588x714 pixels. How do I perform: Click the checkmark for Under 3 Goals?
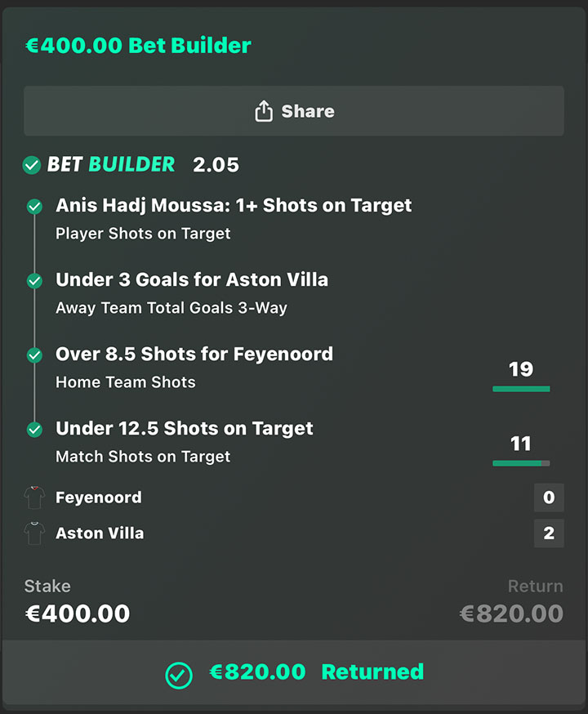coord(34,281)
